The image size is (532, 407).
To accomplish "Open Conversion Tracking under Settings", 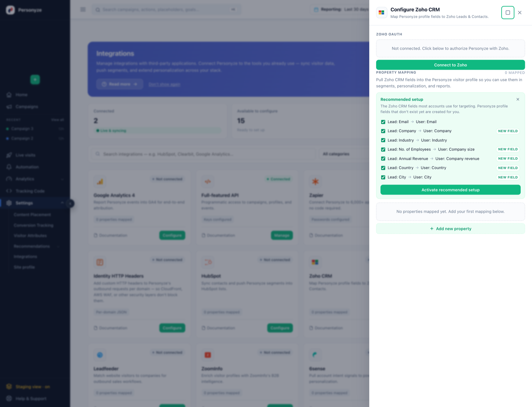I will 34,225.
